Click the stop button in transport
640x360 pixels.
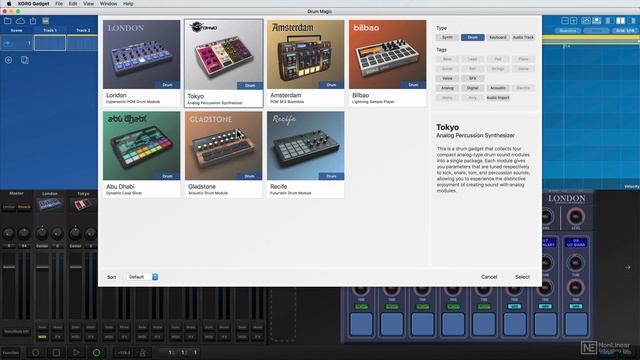(x=56, y=352)
